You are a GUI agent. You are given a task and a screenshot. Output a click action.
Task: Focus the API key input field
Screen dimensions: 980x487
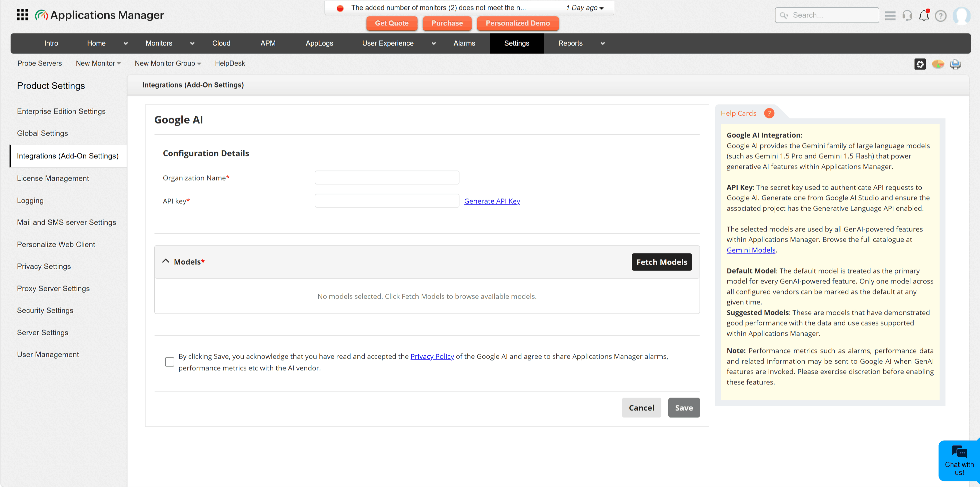pyautogui.click(x=387, y=201)
